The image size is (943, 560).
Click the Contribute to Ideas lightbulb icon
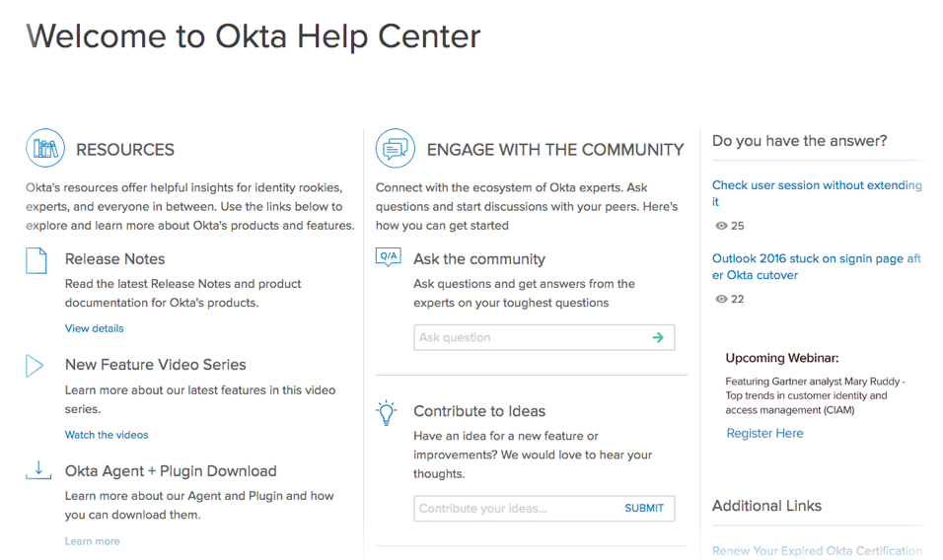click(x=387, y=412)
